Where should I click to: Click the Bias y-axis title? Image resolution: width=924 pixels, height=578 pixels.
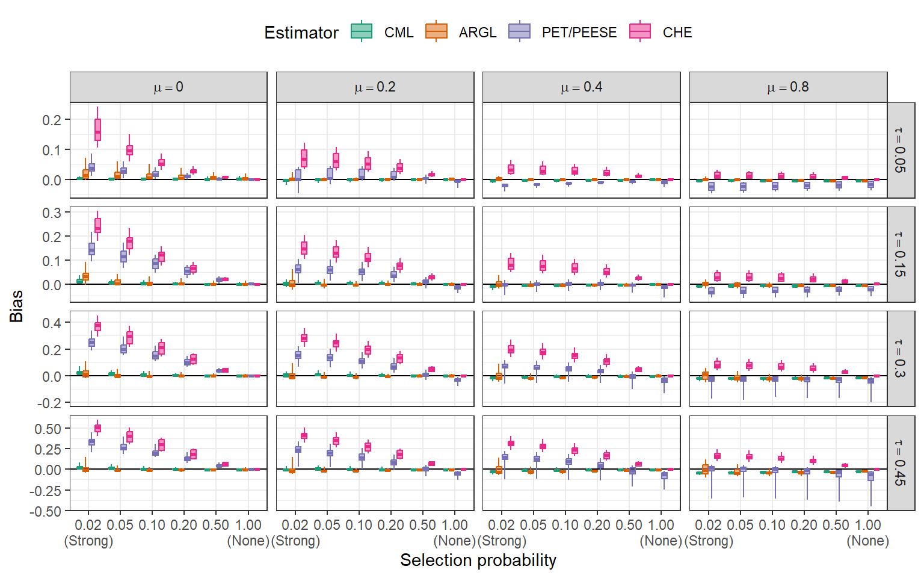pyautogui.click(x=16, y=306)
